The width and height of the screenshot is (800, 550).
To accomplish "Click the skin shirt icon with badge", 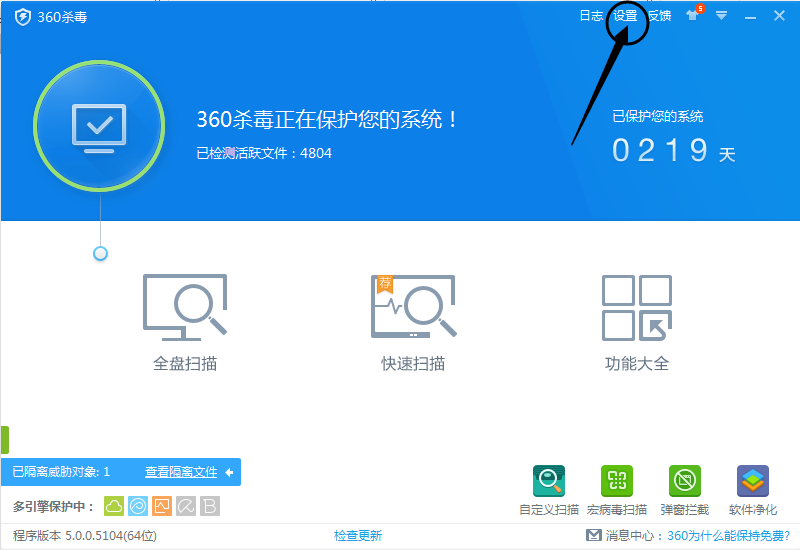I will (x=692, y=16).
